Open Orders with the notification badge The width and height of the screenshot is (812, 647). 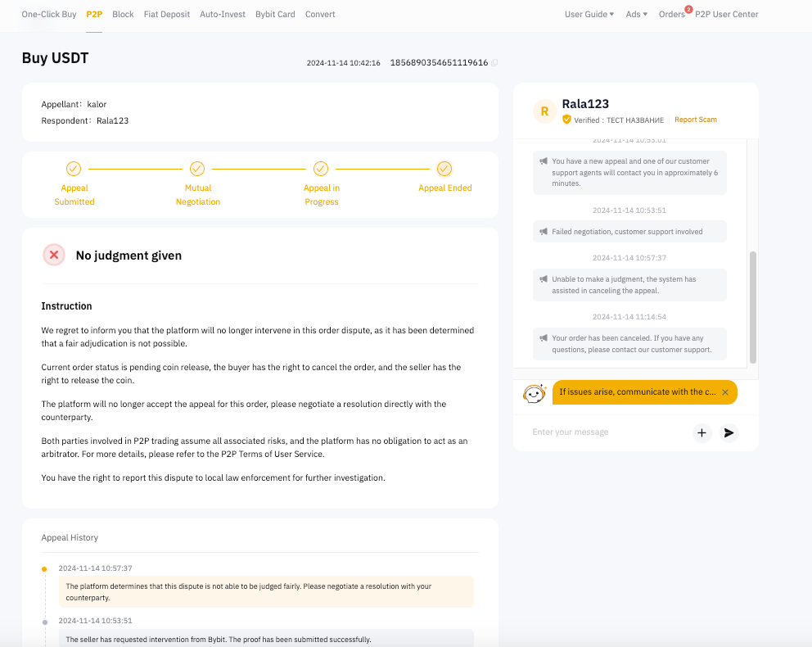click(671, 15)
